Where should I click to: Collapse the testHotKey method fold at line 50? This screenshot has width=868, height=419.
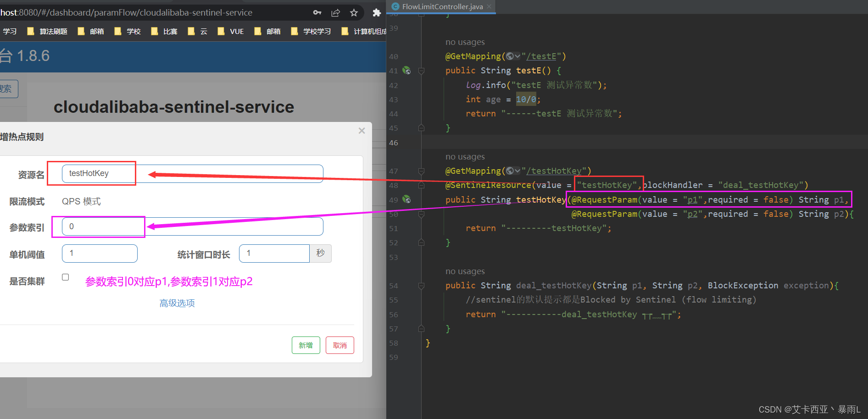pyautogui.click(x=421, y=214)
